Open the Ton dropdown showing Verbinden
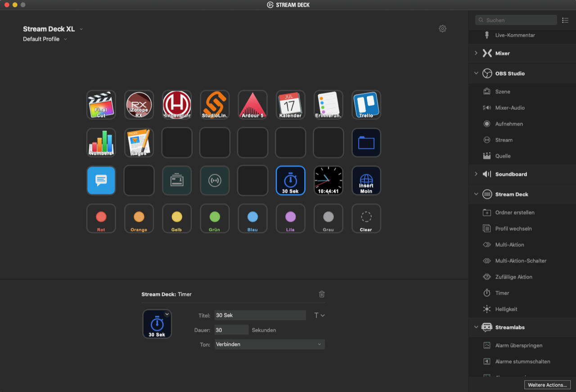The image size is (576, 392). coord(269,344)
